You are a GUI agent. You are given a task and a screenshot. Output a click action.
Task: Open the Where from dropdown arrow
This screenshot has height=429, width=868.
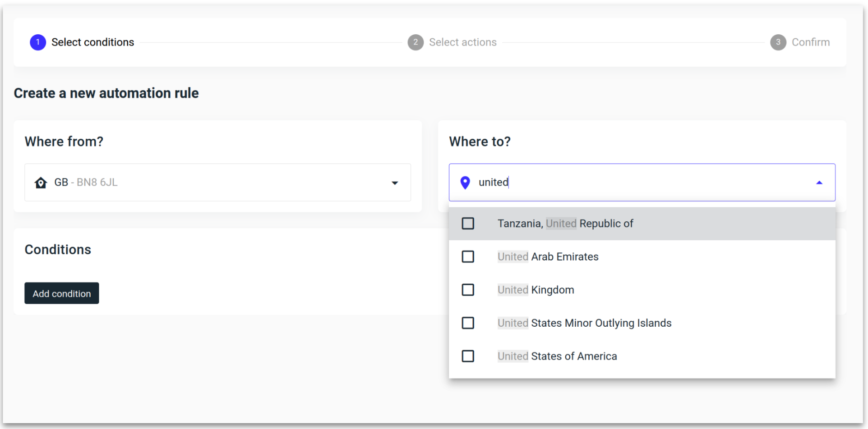tap(395, 183)
